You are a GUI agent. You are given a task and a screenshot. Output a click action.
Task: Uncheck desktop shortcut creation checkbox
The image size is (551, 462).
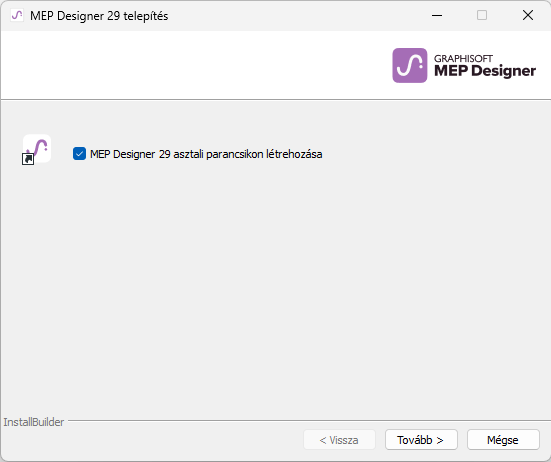click(x=79, y=154)
